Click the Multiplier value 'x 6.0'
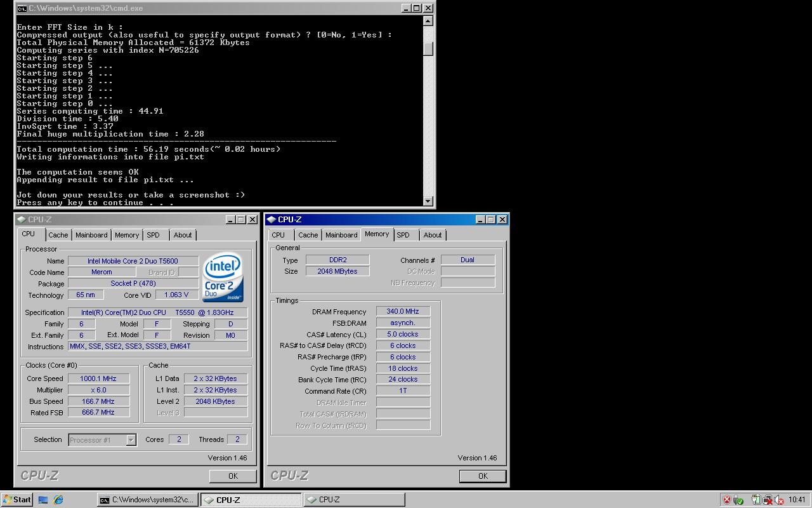Viewport: 812px width, 508px height. click(x=98, y=390)
